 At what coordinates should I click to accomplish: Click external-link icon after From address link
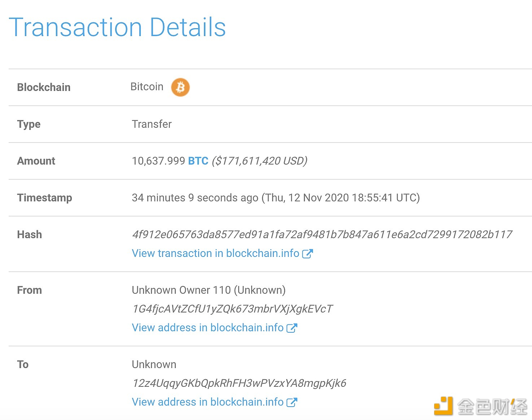click(x=292, y=328)
